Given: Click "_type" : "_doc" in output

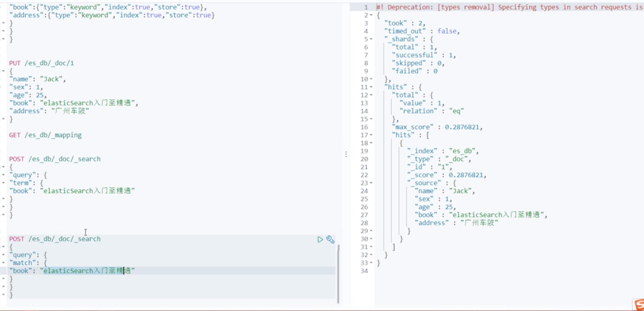Looking at the screenshot, I should point(439,159).
